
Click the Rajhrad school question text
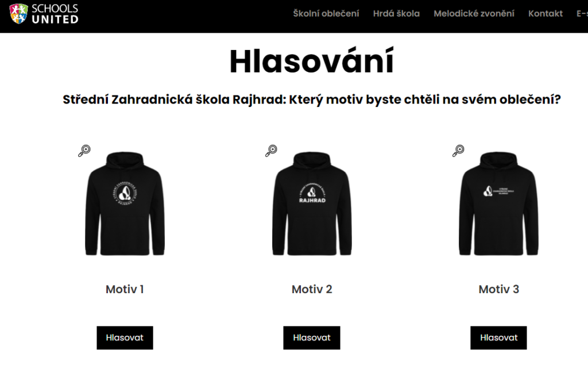312,99
